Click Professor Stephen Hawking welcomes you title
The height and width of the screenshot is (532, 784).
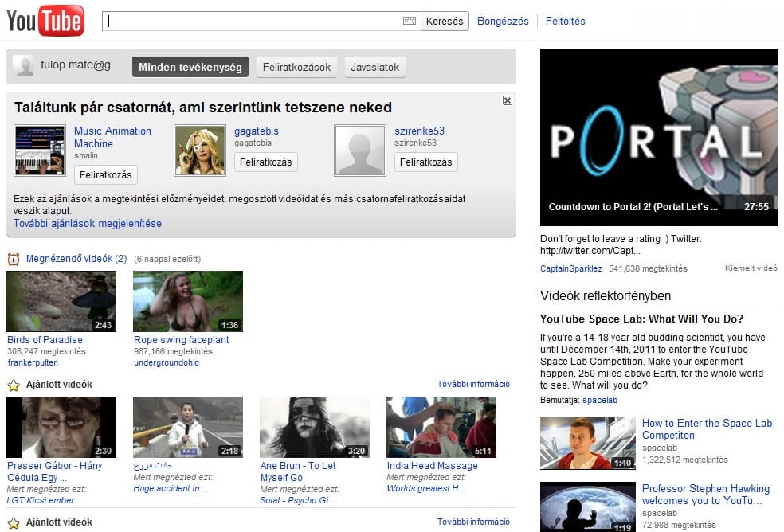705,495
